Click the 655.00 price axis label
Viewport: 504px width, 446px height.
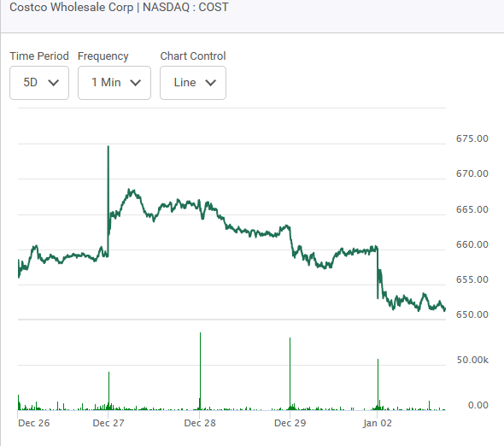(472, 279)
